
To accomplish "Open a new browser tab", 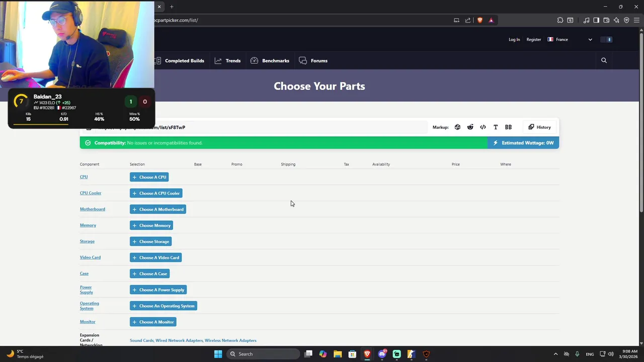I will click(172, 7).
